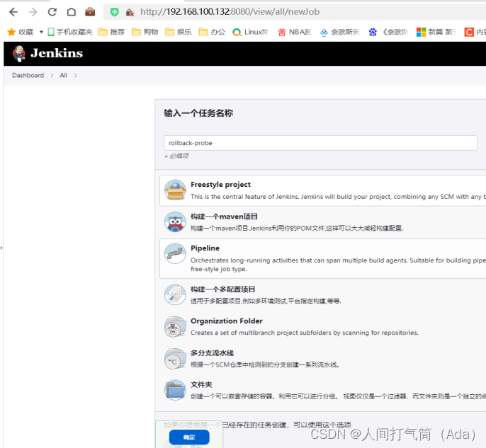Select the Organization Folder icon

(175, 327)
